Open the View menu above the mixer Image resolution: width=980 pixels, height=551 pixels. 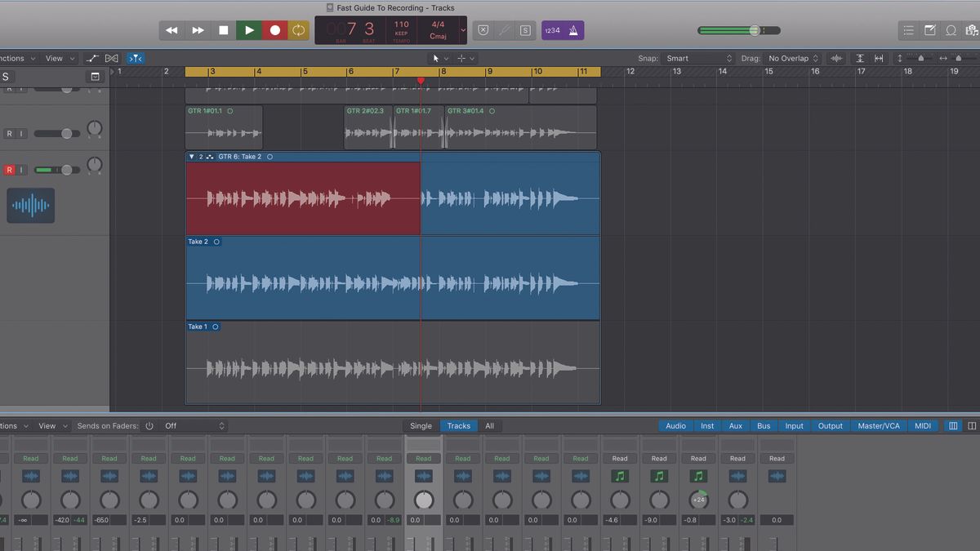pos(48,425)
